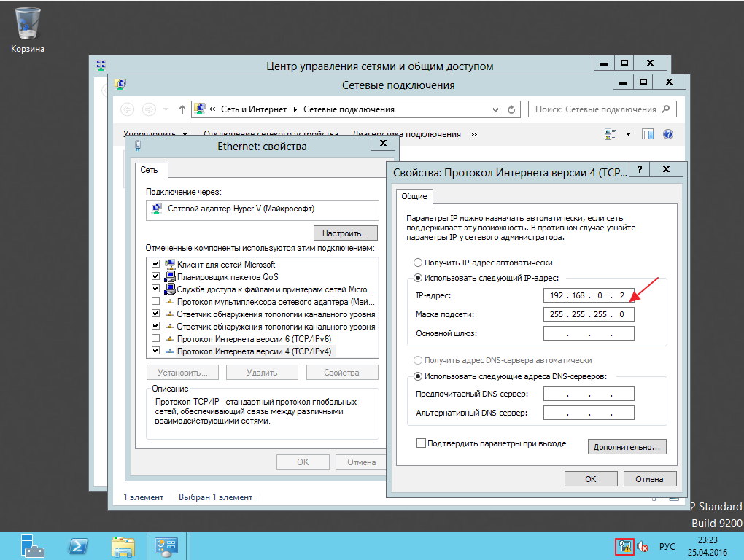Viewport: 744px width, 560px height.
Task: Open Server Manager from taskbar
Action: coord(32,545)
